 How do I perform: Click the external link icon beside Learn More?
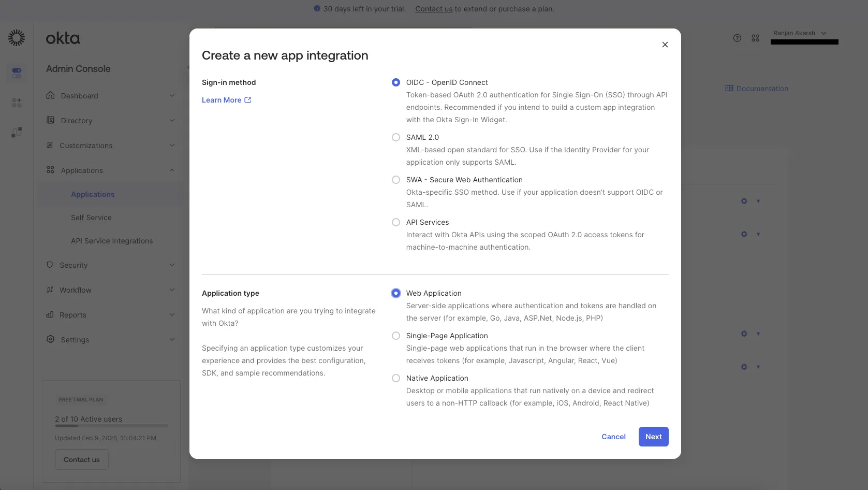pos(248,100)
